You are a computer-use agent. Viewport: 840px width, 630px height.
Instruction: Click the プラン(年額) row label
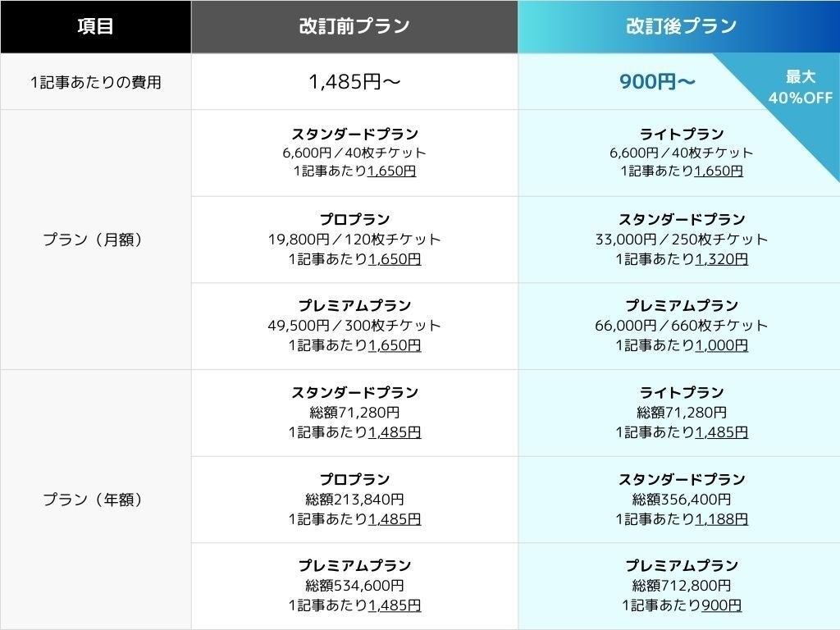(95, 500)
